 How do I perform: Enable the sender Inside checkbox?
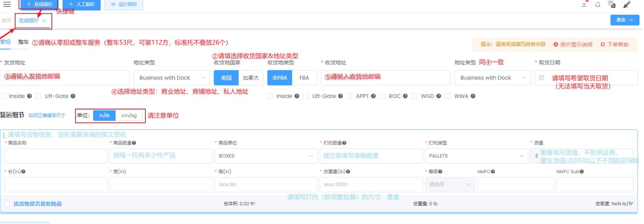point(3,96)
